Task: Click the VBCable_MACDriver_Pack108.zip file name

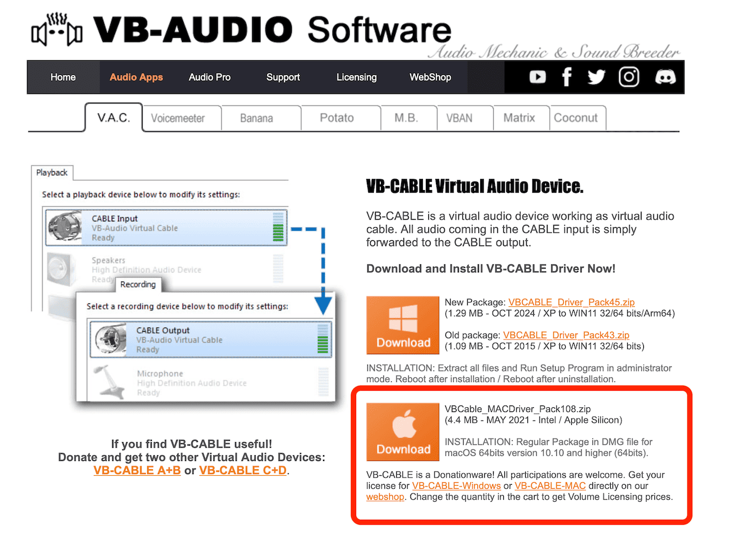Action: [518, 409]
